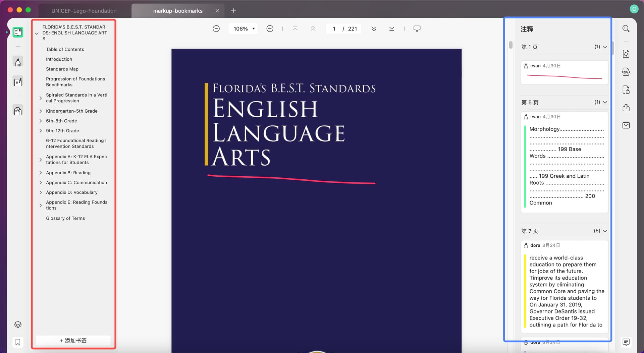Toggle the bookmark panel icon

click(18, 342)
